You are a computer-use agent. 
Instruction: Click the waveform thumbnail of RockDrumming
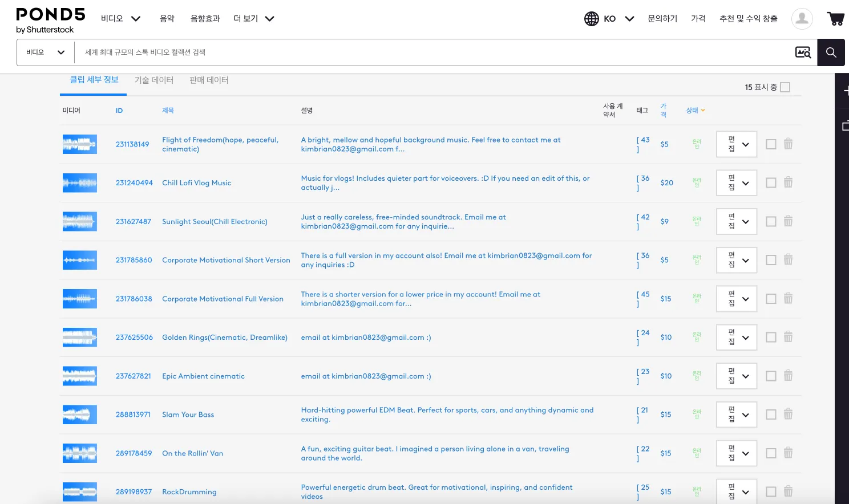click(80, 491)
